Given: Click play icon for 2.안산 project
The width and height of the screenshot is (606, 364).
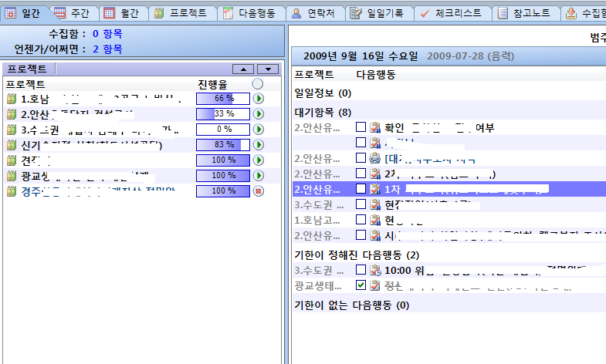Looking at the screenshot, I should [259, 114].
